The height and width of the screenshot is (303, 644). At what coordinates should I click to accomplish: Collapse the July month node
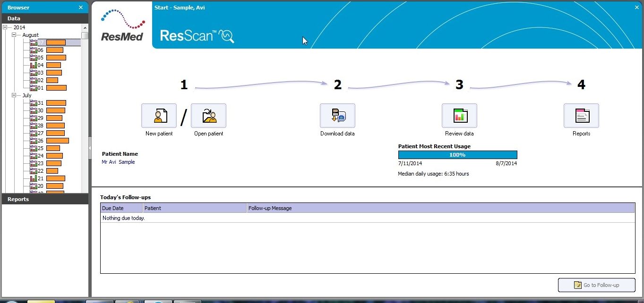14,95
